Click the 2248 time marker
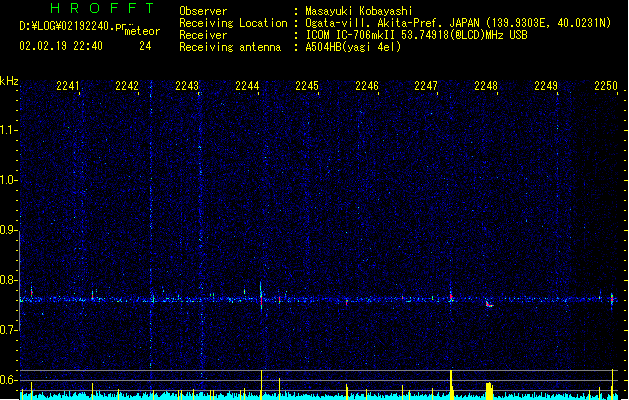 (x=486, y=86)
